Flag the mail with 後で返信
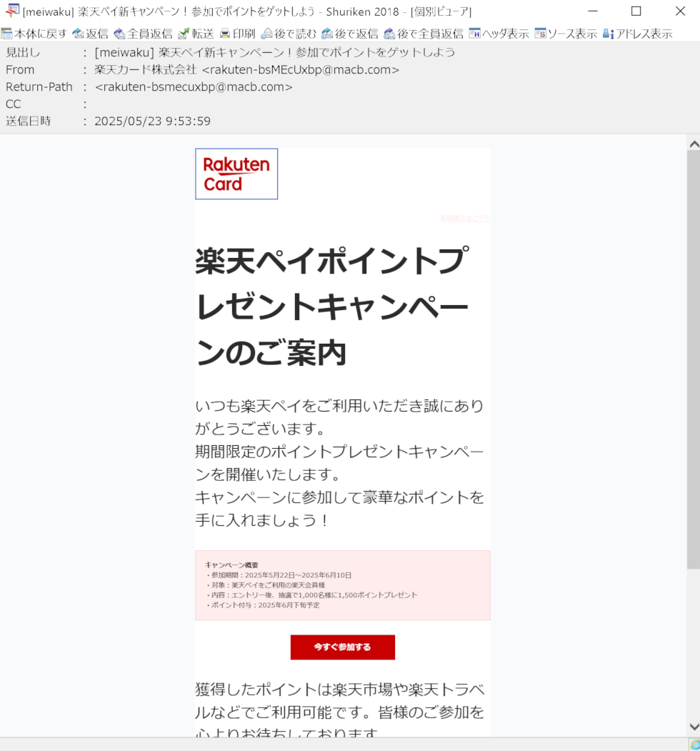 (350, 34)
